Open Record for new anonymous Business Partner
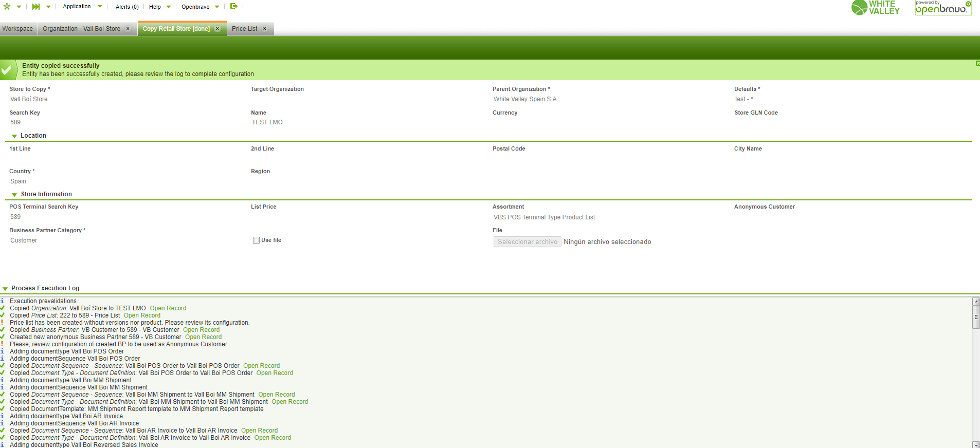 pos(204,337)
